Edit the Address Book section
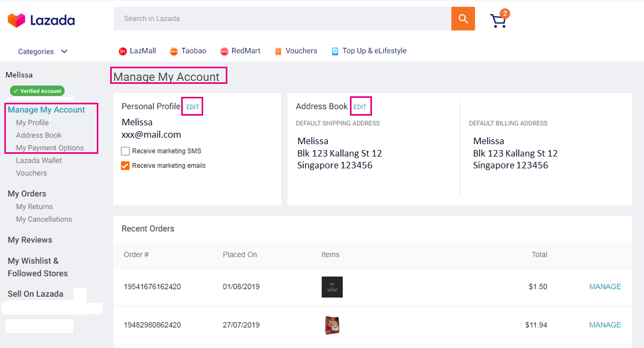This screenshot has height=348, width=644. click(360, 107)
